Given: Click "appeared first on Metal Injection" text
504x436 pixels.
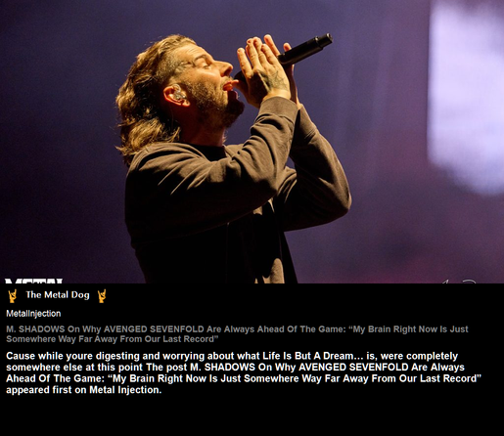Looking at the screenshot, I should click(83, 390).
